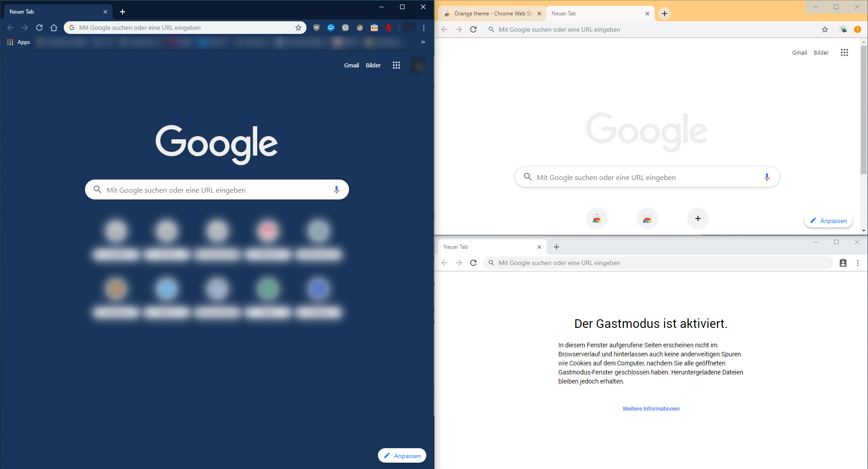Select Neuer Tab in guest window

click(492, 247)
